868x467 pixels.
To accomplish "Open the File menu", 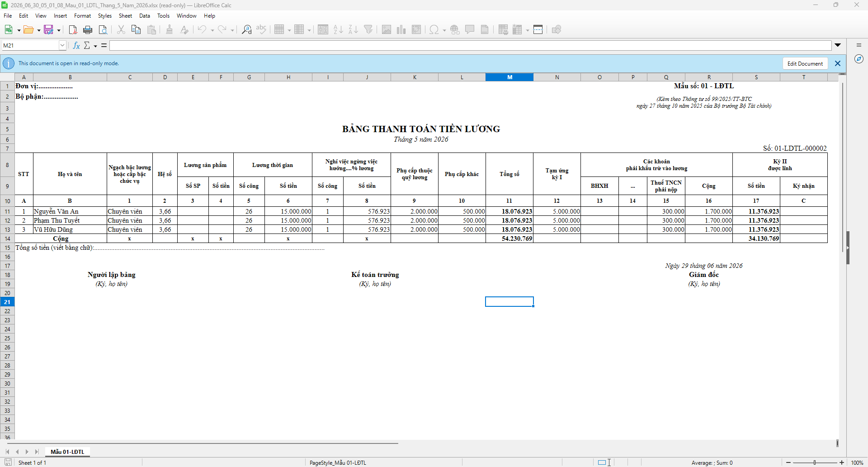I will point(8,16).
